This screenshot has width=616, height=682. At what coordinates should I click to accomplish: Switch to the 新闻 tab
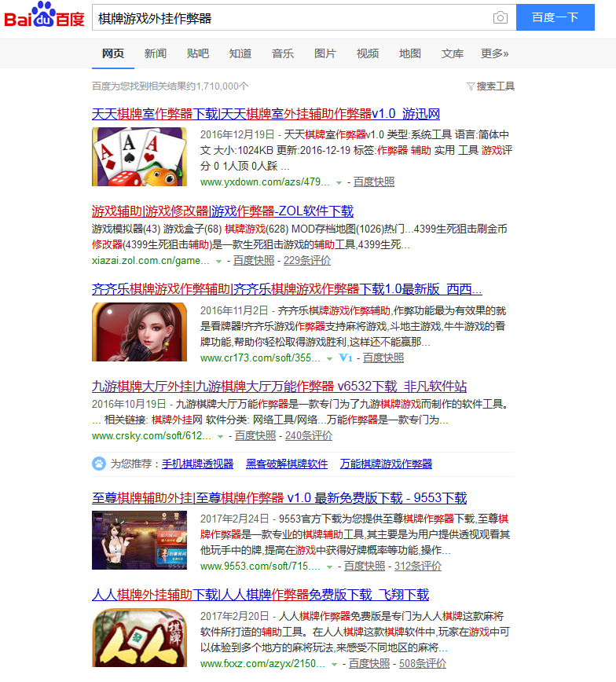(x=156, y=53)
